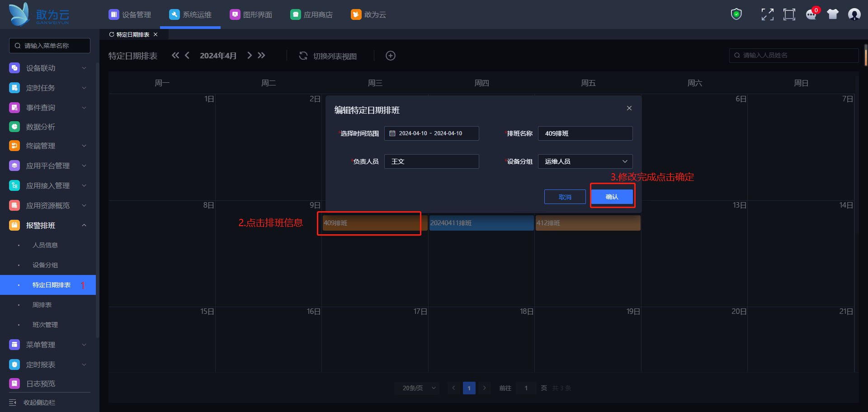The height and width of the screenshot is (412, 868).
Task: Close the edit schedule dialog
Action: click(x=629, y=108)
